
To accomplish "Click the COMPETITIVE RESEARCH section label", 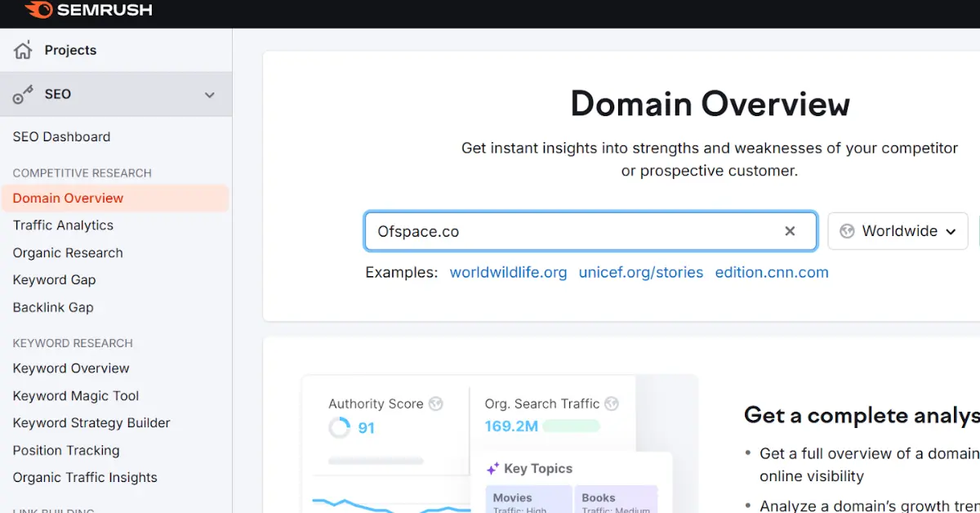I will coord(82,173).
